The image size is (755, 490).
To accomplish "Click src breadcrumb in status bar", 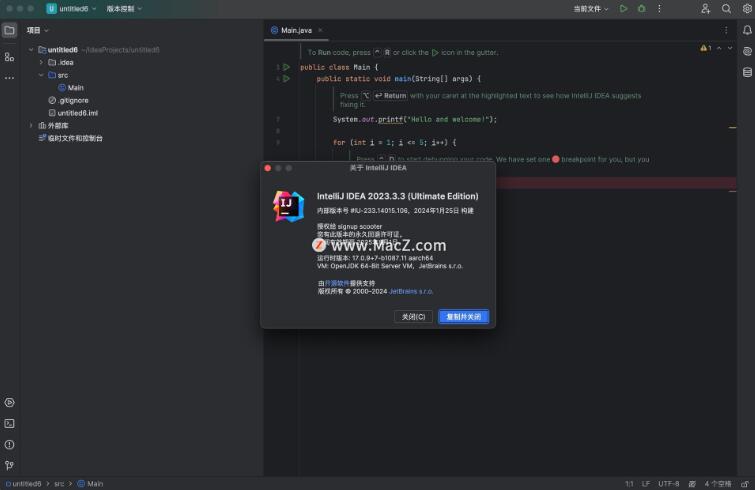I will click(x=59, y=484).
